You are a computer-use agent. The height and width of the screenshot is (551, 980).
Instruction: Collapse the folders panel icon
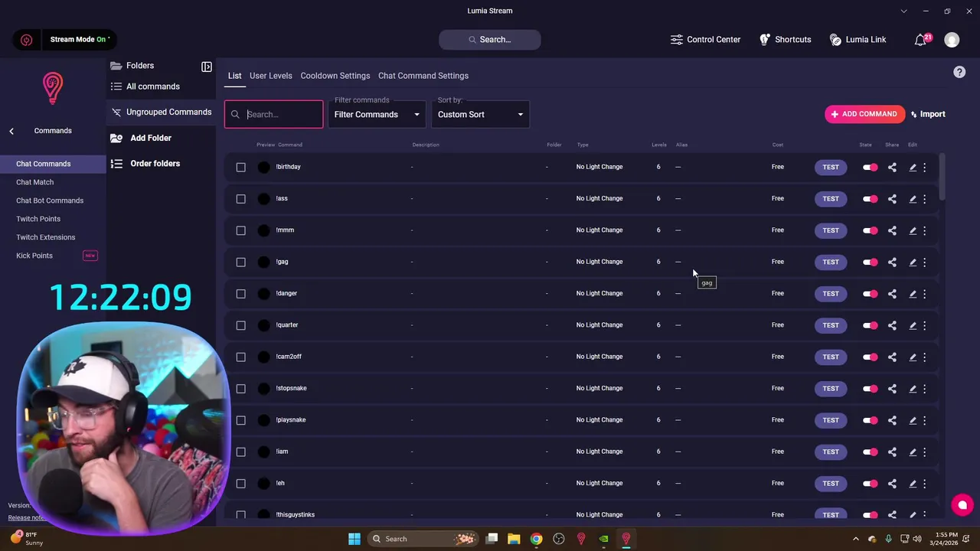[207, 67]
